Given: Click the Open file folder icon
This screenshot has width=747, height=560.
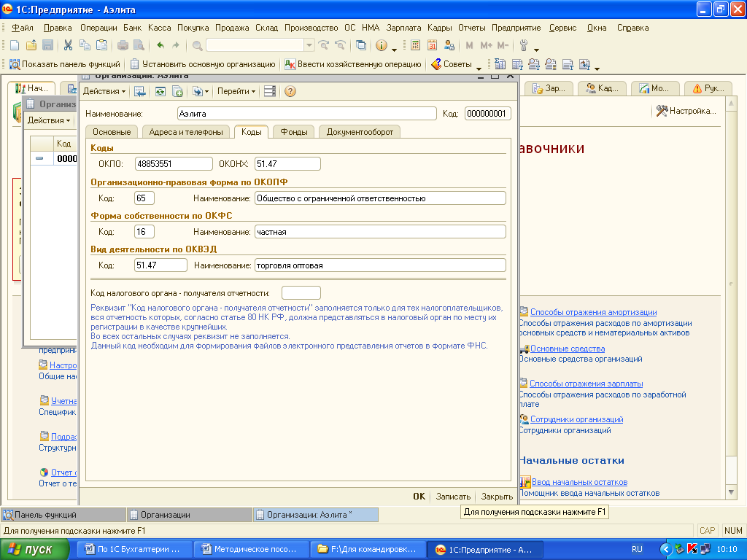Looking at the screenshot, I should (31, 45).
